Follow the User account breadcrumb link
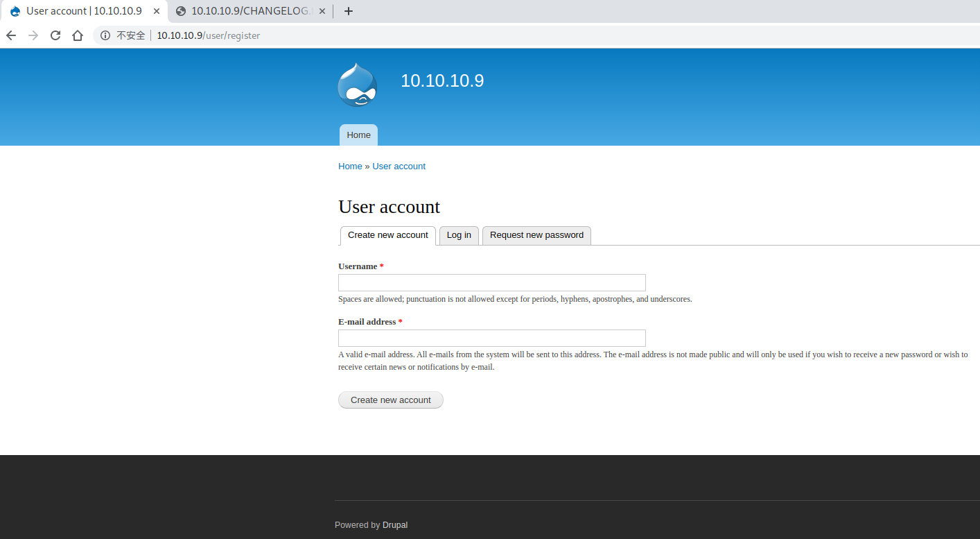Screen dimensions: 980x539 click(399, 166)
